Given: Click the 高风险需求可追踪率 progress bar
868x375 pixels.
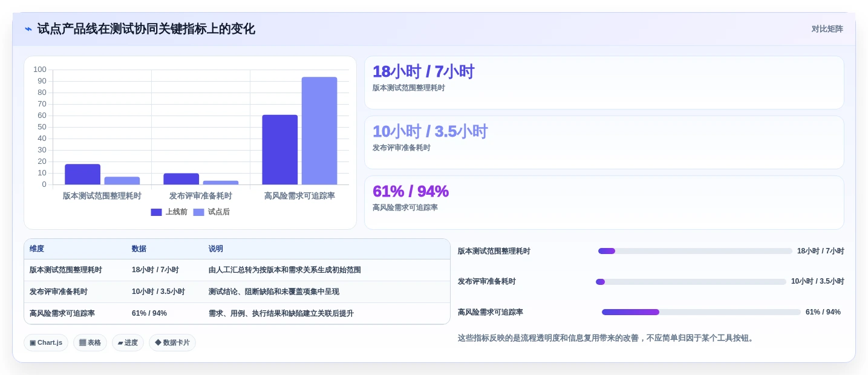Looking at the screenshot, I should point(701,312).
